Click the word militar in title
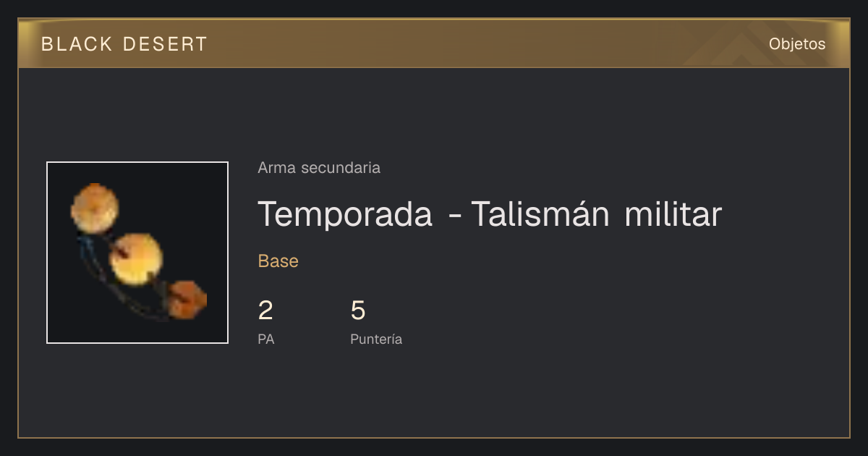Viewport: 868px width, 456px height. pyautogui.click(x=673, y=214)
